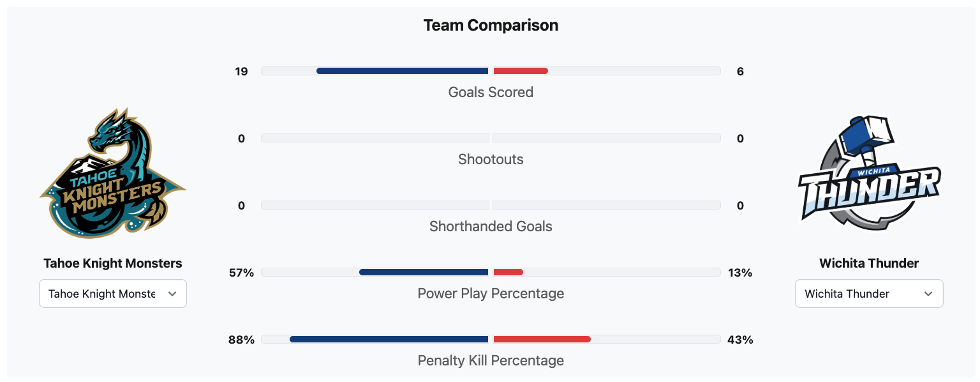Click the Wichita Thunder hammer logo
The width and height of the screenshot is (980, 382).
(869, 174)
